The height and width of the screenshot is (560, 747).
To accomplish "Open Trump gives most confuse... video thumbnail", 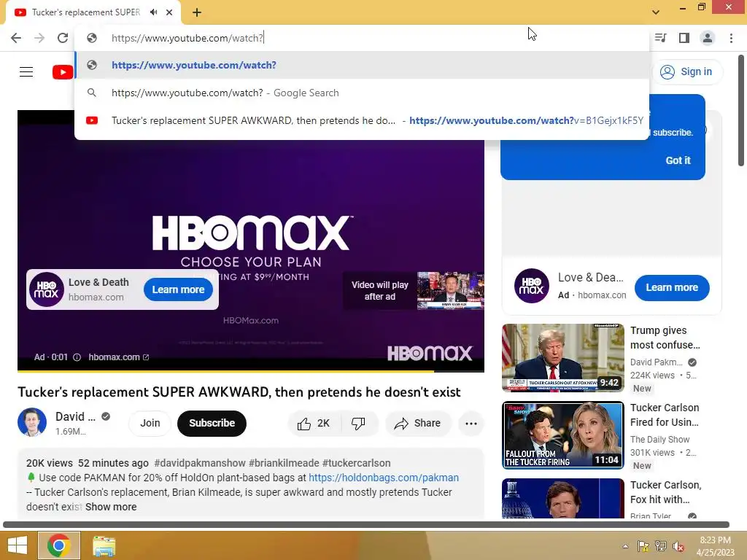I will [563, 357].
